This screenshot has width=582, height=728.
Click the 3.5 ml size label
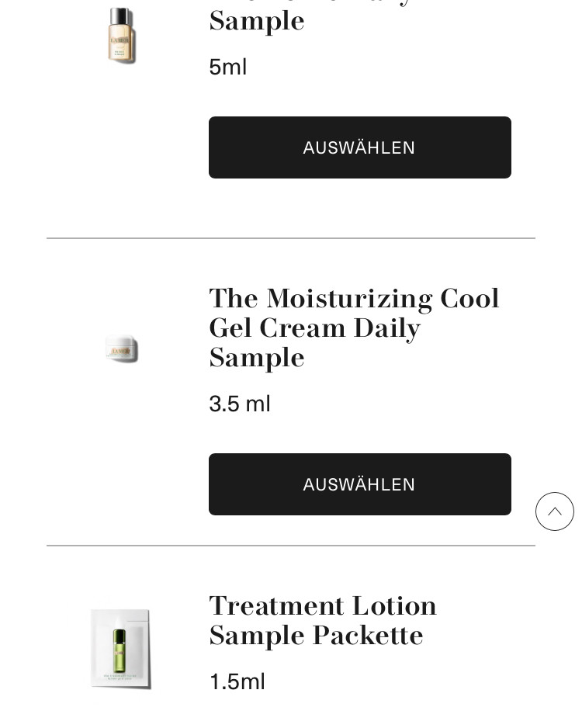[240, 404]
